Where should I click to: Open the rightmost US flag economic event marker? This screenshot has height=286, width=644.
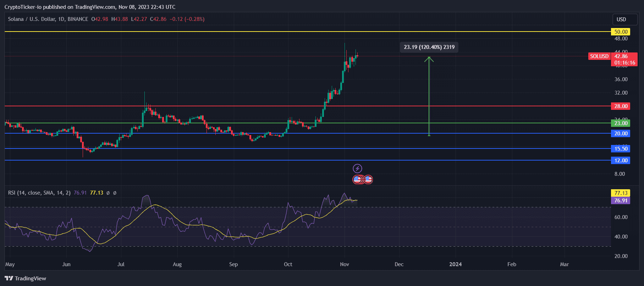368,179
